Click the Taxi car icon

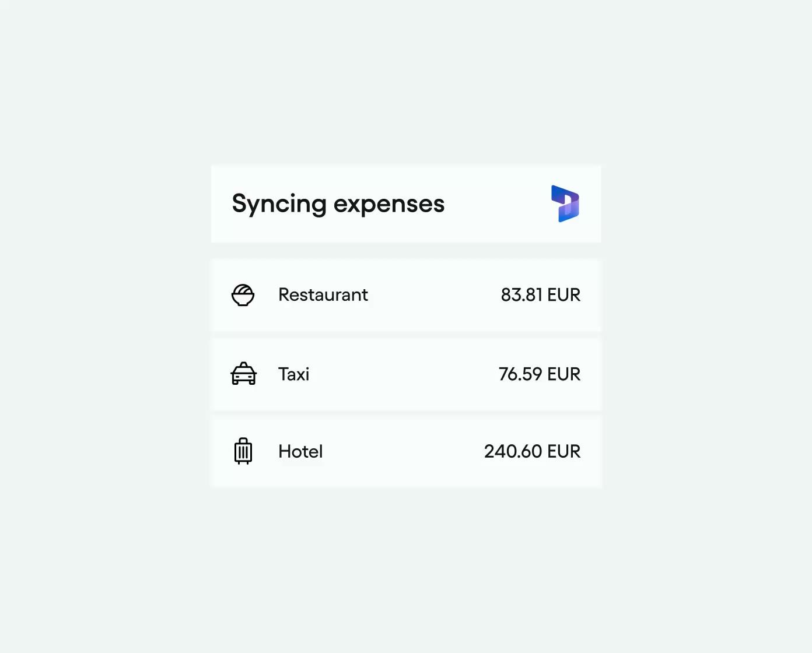(243, 374)
